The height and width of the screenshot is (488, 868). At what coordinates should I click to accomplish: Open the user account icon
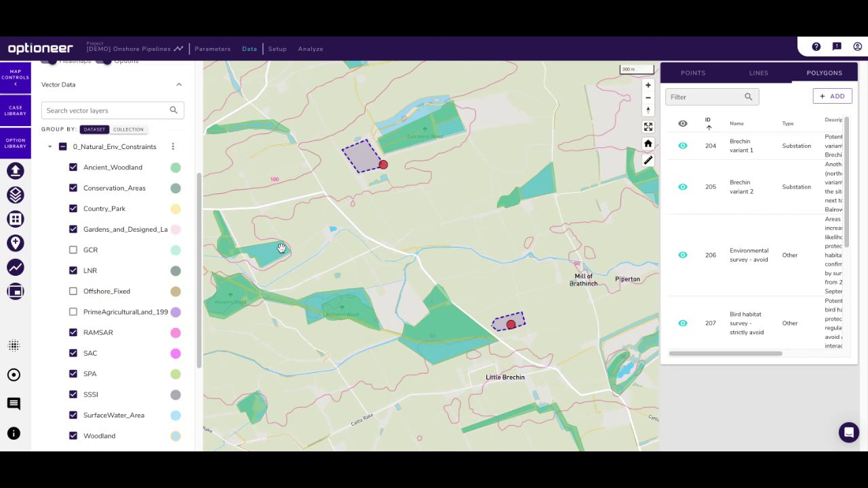858,47
